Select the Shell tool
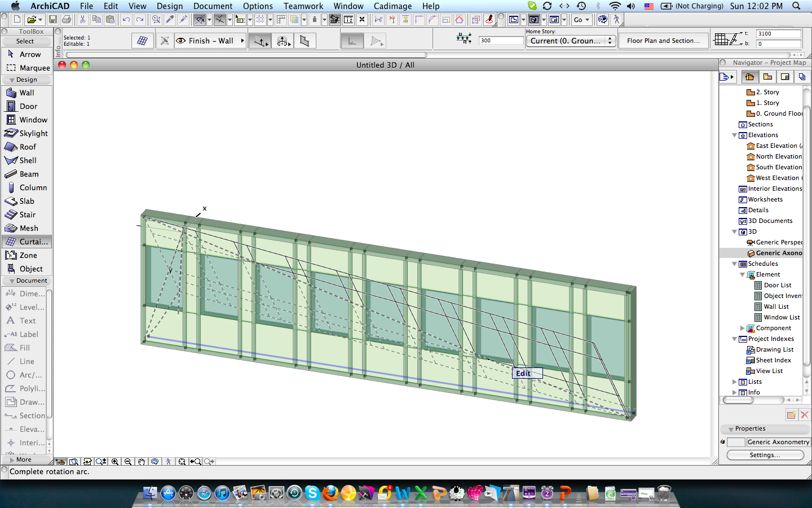The width and height of the screenshot is (812, 508). coord(27,160)
